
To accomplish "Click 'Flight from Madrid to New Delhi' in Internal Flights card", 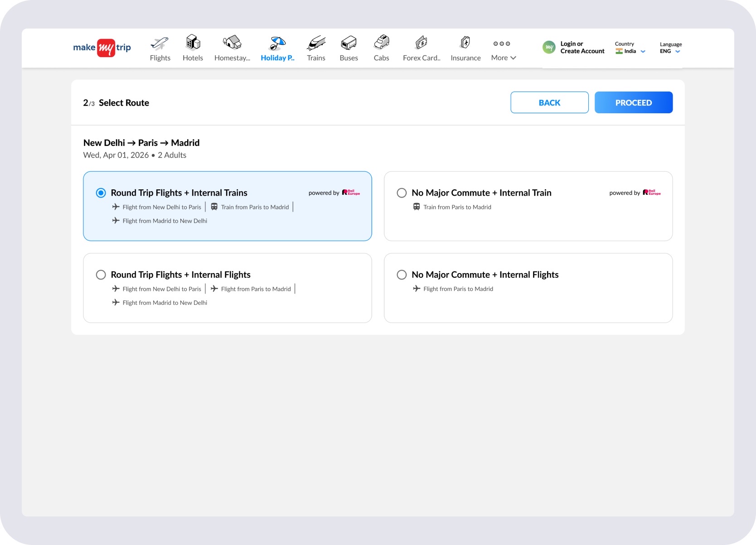I will [x=165, y=303].
